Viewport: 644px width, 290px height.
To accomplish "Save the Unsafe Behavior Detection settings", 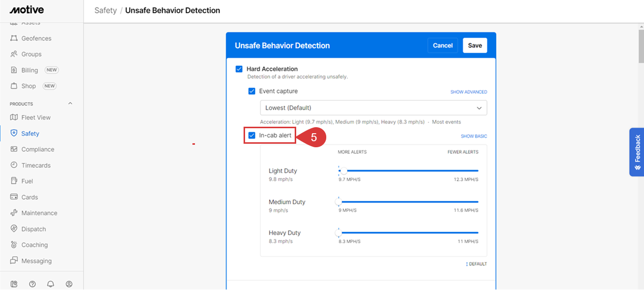I will pos(475,46).
